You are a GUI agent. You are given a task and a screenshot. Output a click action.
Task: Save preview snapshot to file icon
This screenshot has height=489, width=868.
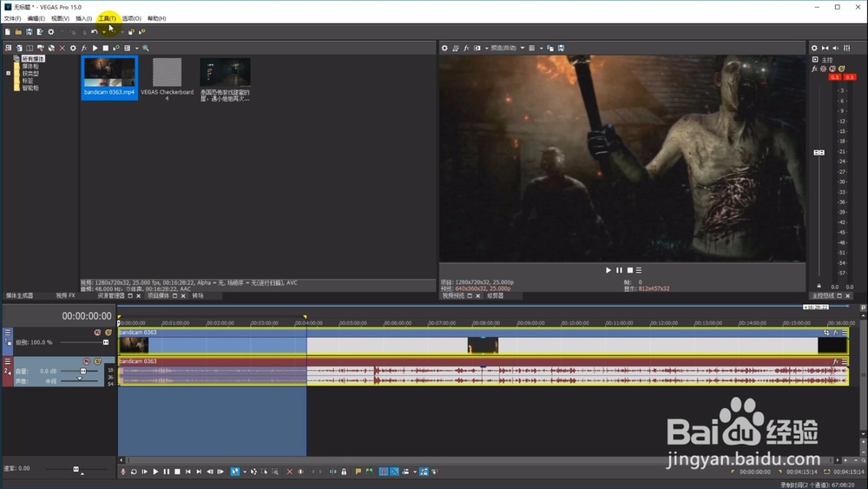(x=562, y=48)
